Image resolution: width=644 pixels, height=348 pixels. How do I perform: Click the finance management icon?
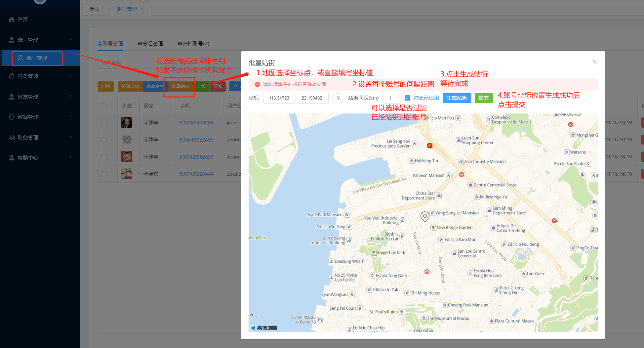coord(12,138)
